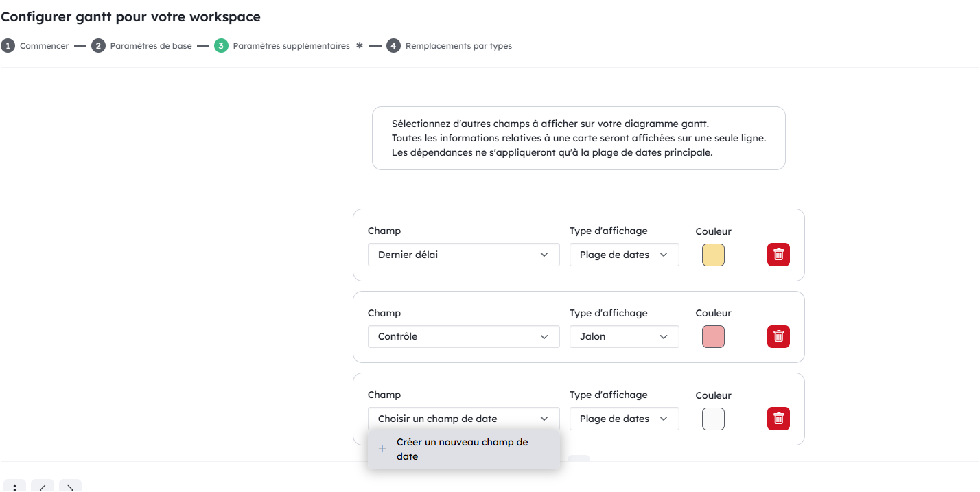This screenshot has width=980, height=492.
Task: Click the back arrow at bottom left
Action: pos(43,487)
